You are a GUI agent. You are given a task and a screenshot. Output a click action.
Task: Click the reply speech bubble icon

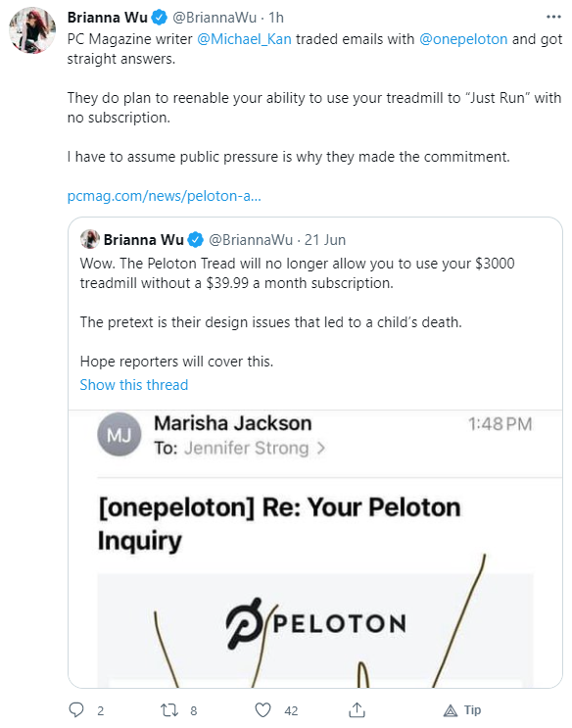[x=76, y=710]
